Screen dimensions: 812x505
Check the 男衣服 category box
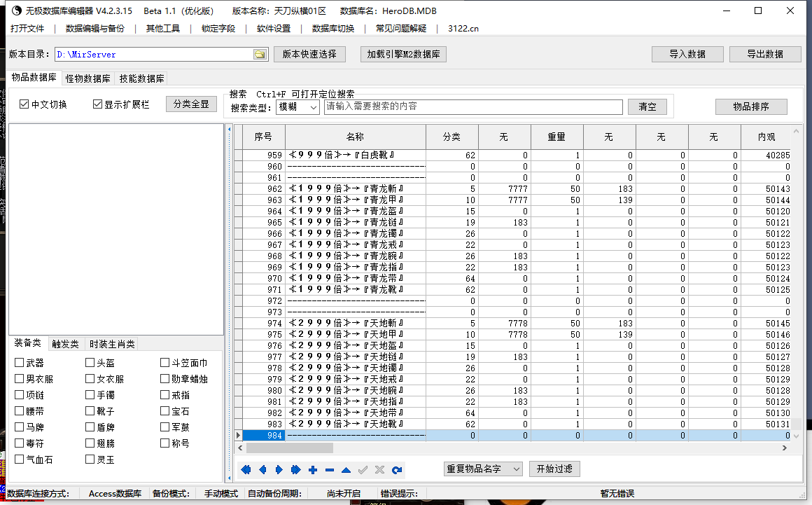[x=19, y=379]
